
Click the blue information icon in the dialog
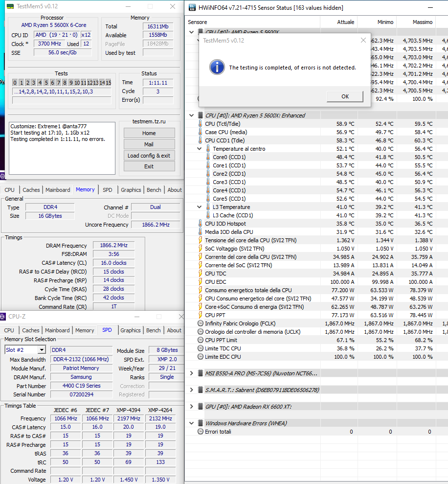coord(217,68)
